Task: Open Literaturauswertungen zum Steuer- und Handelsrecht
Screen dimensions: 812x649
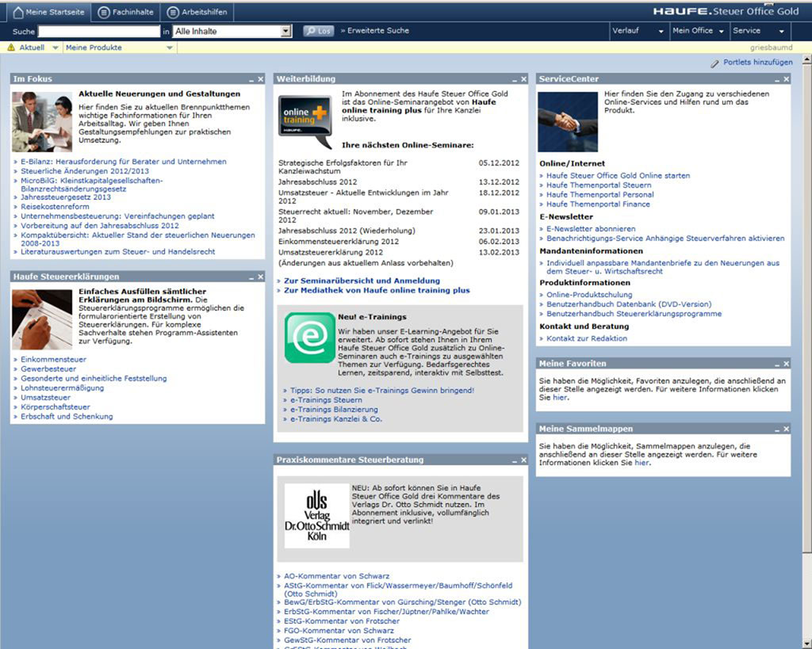Action: click(x=117, y=251)
